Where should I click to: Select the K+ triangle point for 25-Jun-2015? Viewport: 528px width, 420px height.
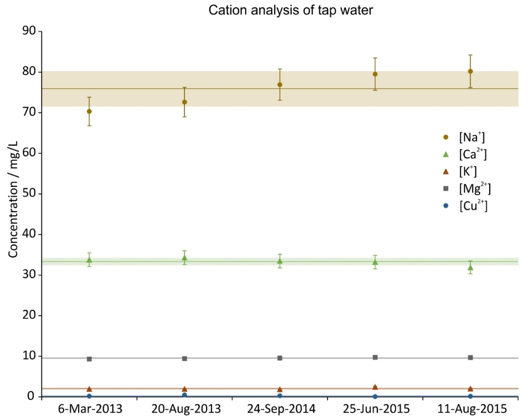[375, 387]
